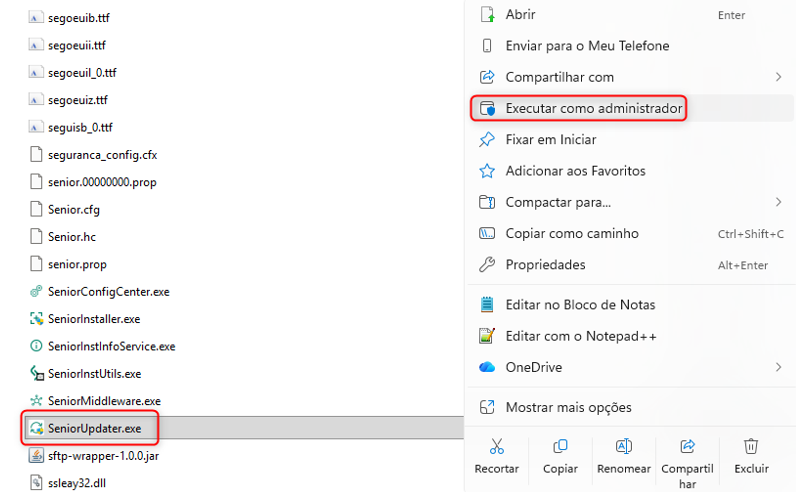
Task: Click the Compartilhar icon in bottom bar
Action: 687,446
